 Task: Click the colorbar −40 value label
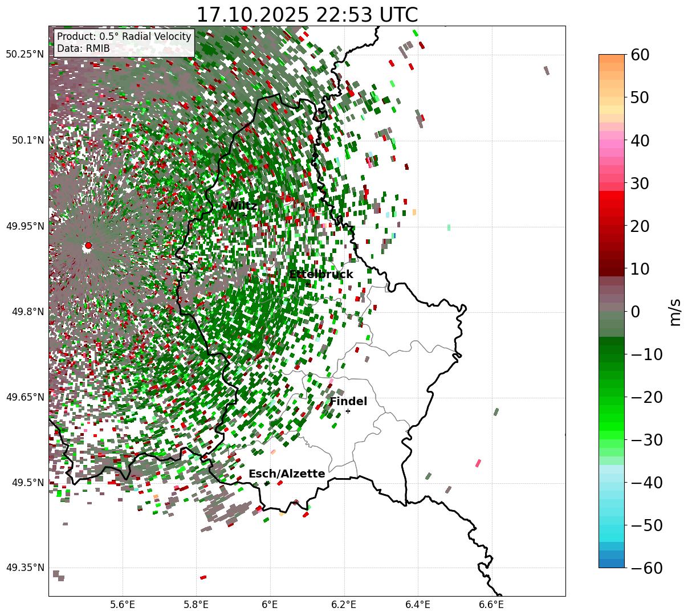point(646,482)
